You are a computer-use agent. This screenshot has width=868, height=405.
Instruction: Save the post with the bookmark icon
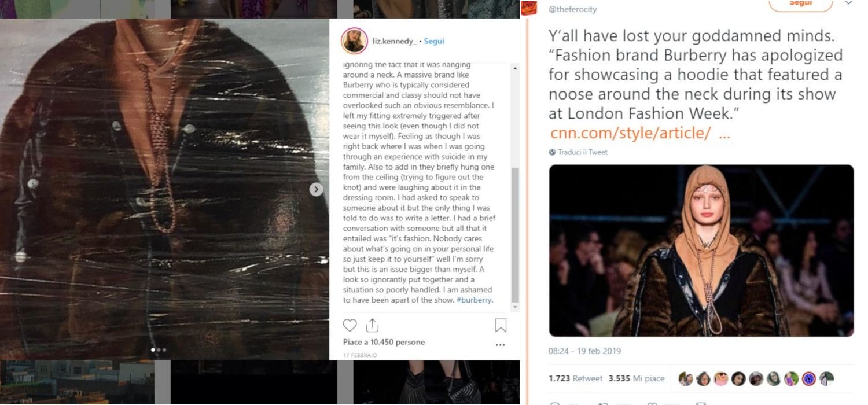501,326
